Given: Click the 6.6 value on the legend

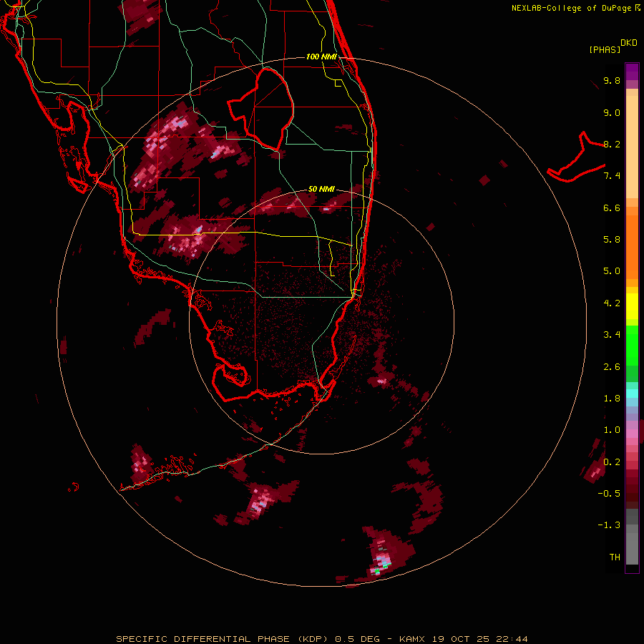Looking at the screenshot, I should point(612,208).
